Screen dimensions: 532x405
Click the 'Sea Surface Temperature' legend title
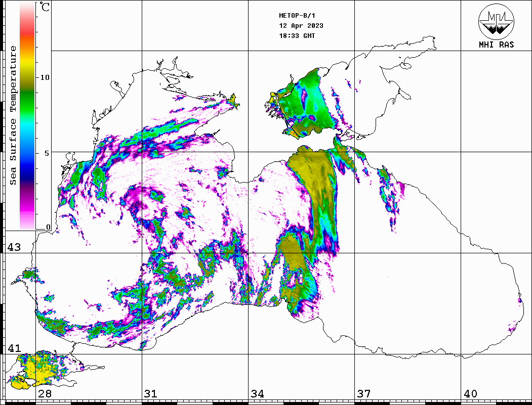13,115
